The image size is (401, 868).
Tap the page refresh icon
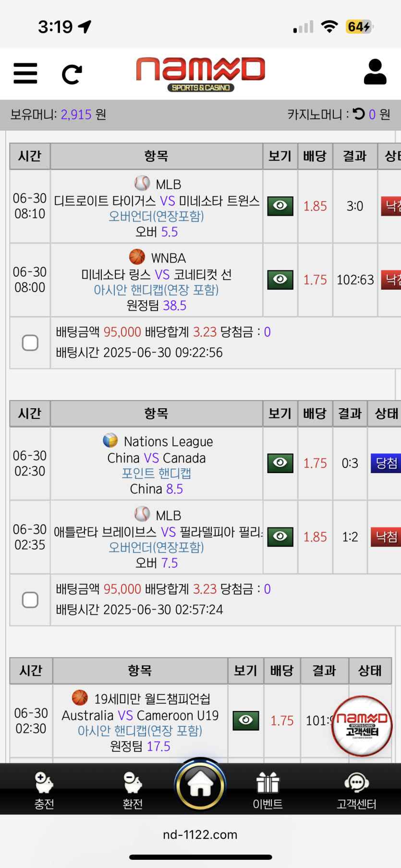[x=72, y=74]
